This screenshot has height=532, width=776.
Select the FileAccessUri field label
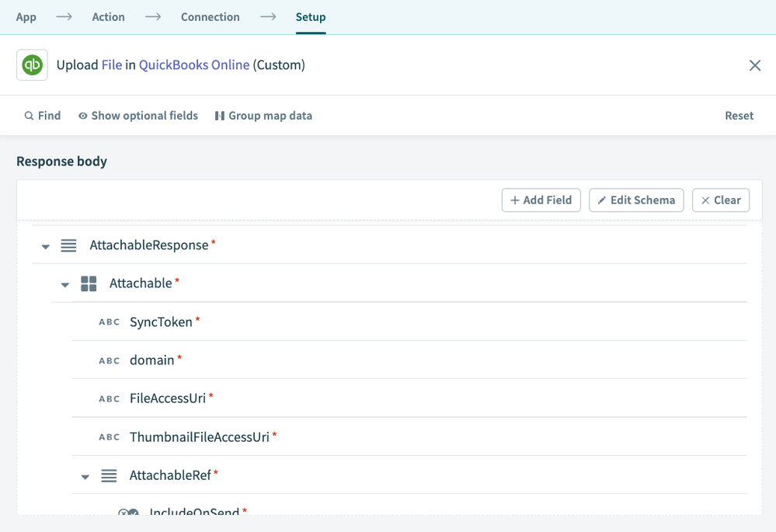click(x=168, y=398)
